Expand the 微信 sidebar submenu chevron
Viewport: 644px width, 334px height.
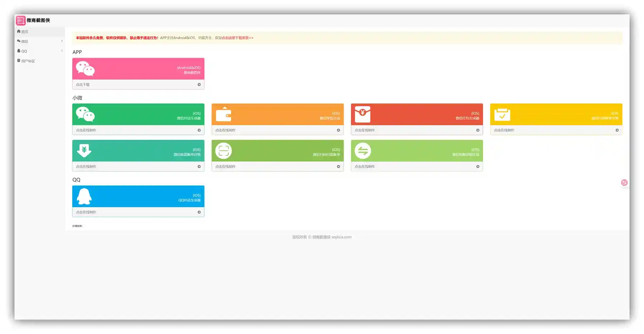pos(62,41)
